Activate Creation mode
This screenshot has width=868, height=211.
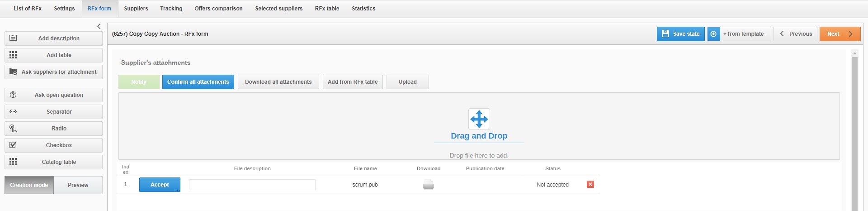tap(29, 185)
